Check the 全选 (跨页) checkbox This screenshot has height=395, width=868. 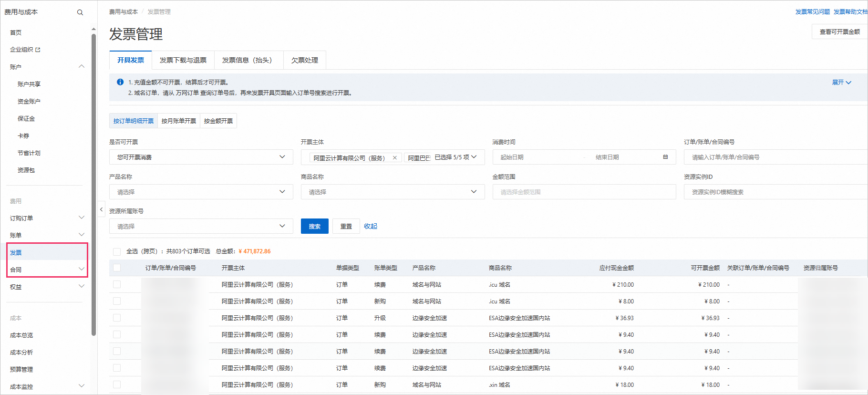tap(117, 251)
